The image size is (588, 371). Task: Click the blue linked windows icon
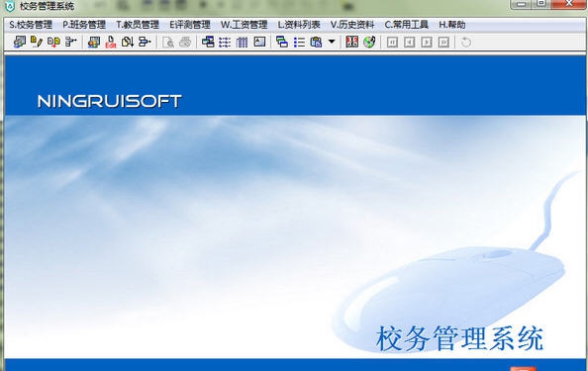[x=208, y=42]
